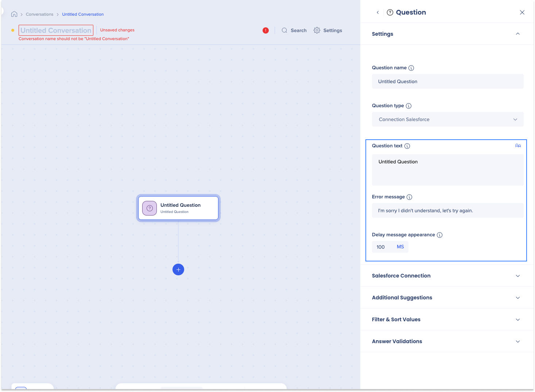The image size is (535, 392).
Task: Click the home icon in breadcrumb
Action: coord(14,14)
